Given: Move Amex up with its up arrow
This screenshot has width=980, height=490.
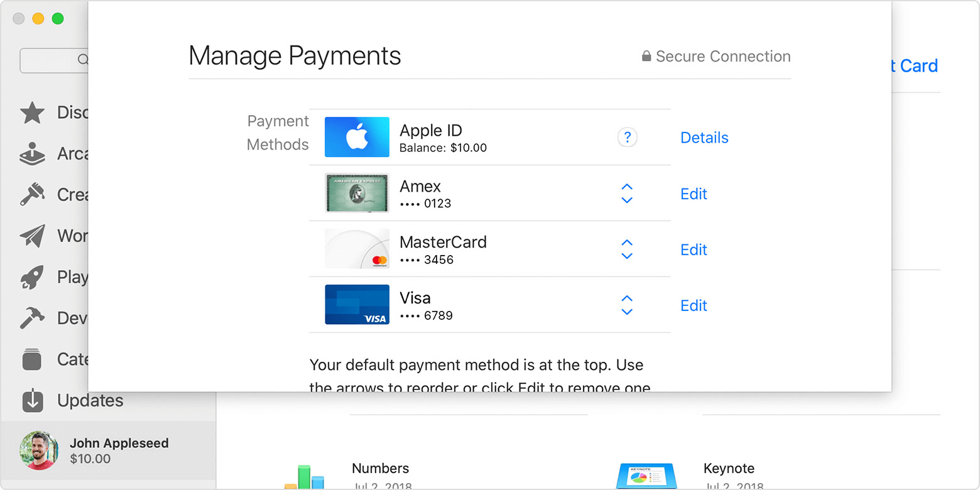Looking at the screenshot, I should (626, 187).
